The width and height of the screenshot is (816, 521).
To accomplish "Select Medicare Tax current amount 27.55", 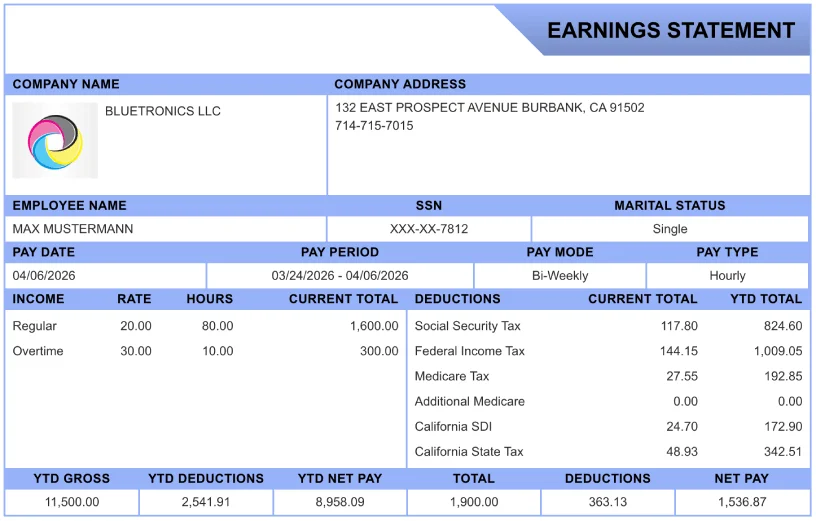I will [682, 376].
